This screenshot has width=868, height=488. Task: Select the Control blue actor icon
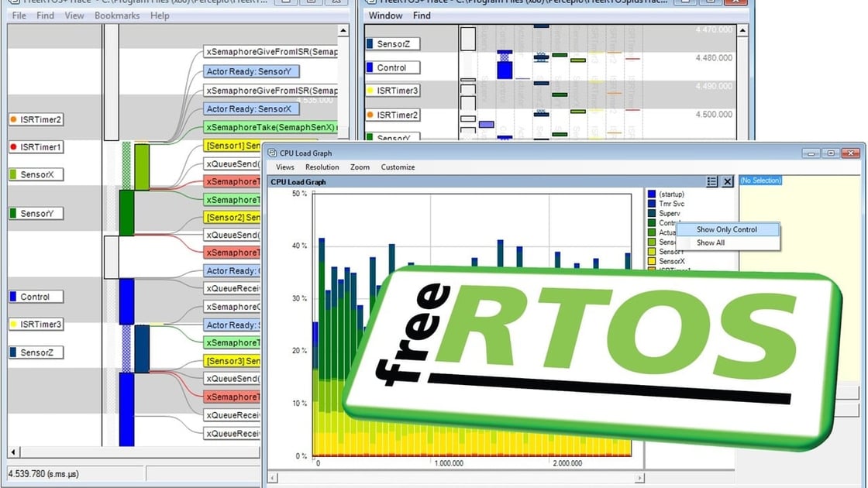(14, 296)
